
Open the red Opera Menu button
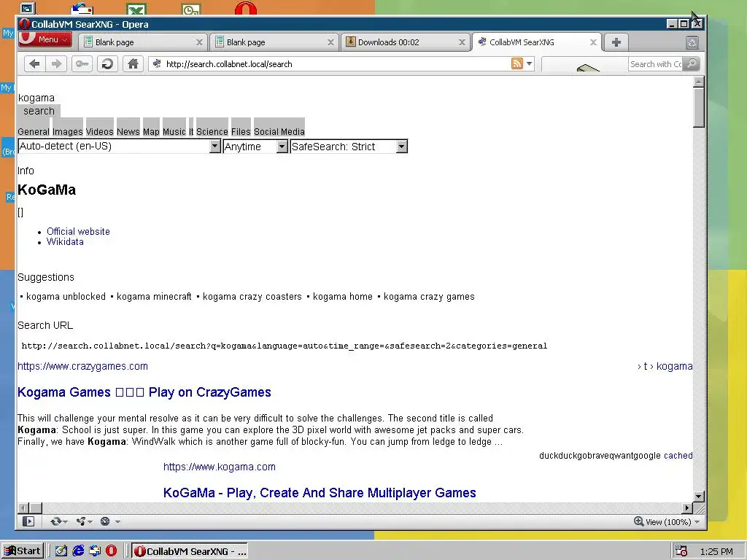[45, 39]
